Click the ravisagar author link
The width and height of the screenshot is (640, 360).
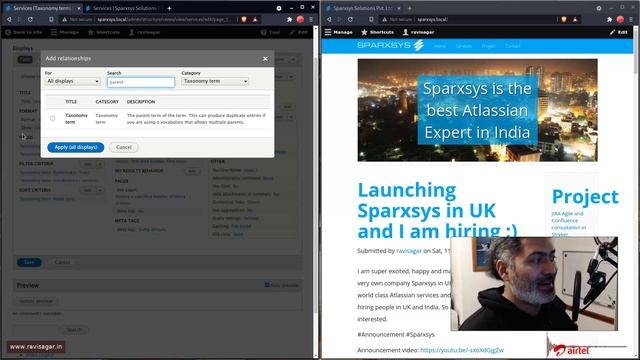tap(409, 251)
